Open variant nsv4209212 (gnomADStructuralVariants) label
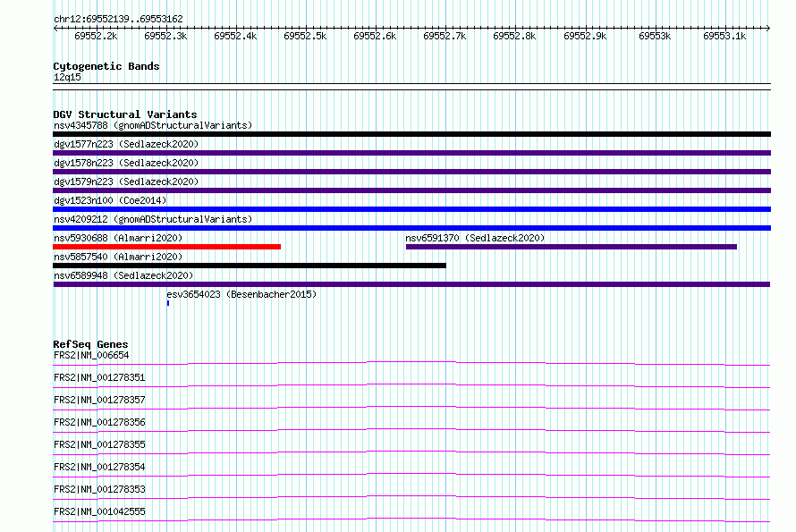 [153, 219]
